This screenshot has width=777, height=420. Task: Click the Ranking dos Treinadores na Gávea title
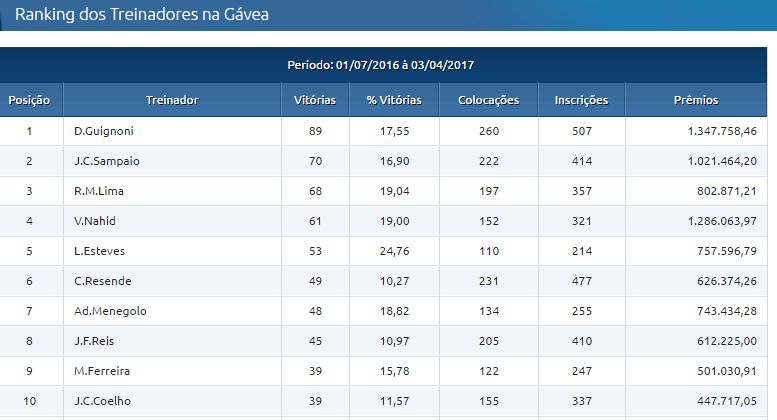coord(142,14)
